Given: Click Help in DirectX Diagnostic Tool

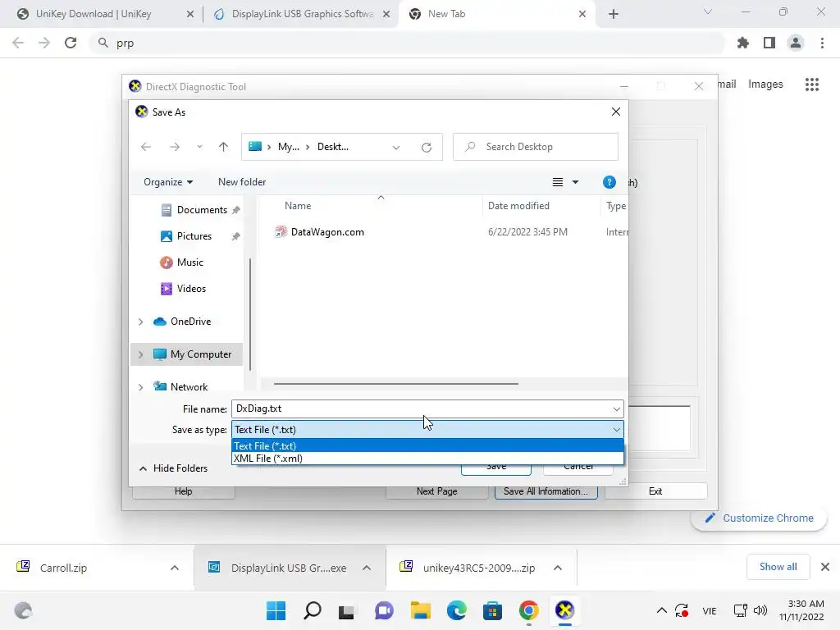Looking at the screenshot, I should pyautogui.click(x=183, y=491).
